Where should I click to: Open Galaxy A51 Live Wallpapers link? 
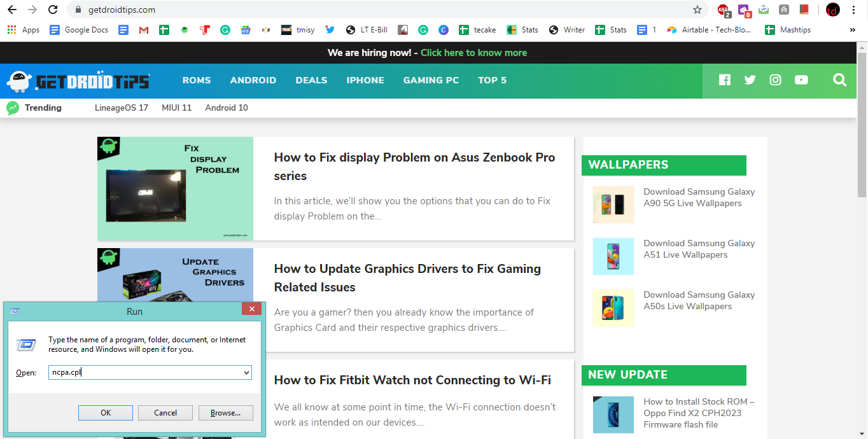(x=699, y=249)
